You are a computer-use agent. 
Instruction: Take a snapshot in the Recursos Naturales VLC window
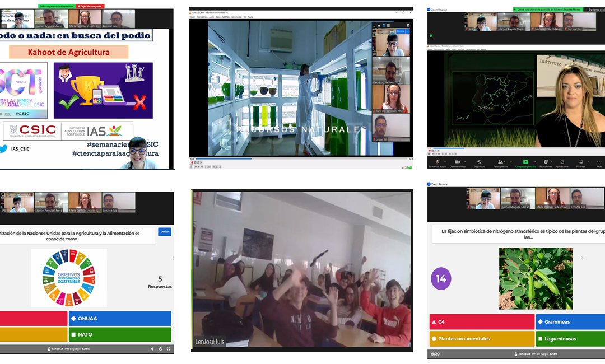(195, 162)
